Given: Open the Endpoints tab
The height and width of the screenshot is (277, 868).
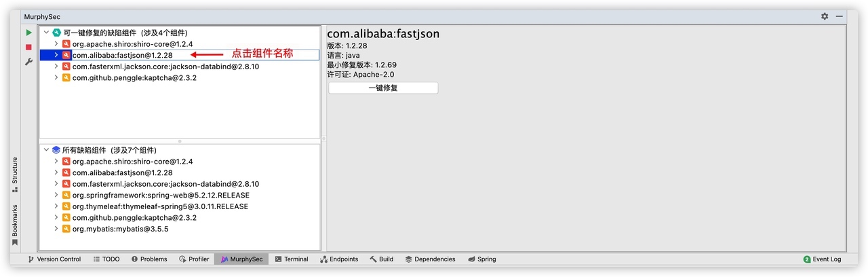Looking at the screenshot, I should [339, 259].
